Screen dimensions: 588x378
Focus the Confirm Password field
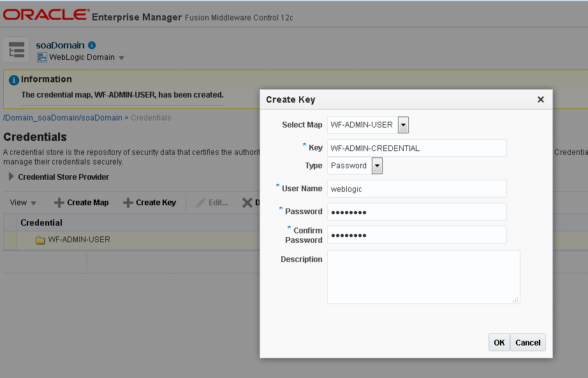(x=416, y=235)
